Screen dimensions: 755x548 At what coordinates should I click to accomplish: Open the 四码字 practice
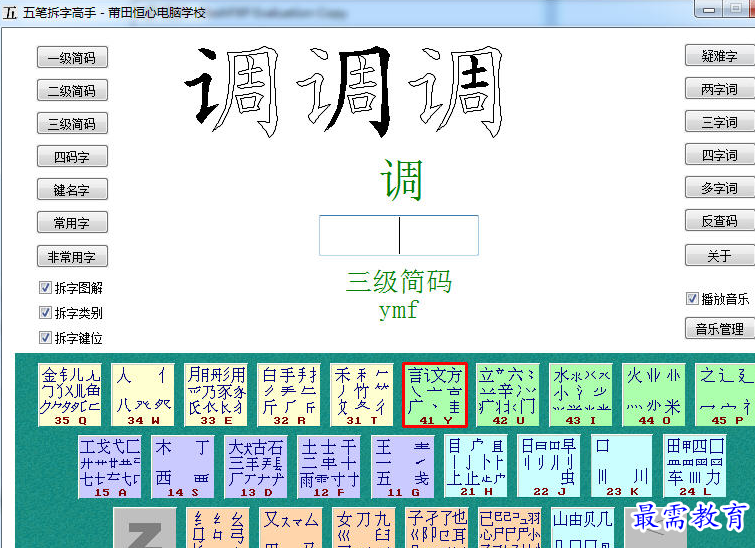[x=72, y=157]
